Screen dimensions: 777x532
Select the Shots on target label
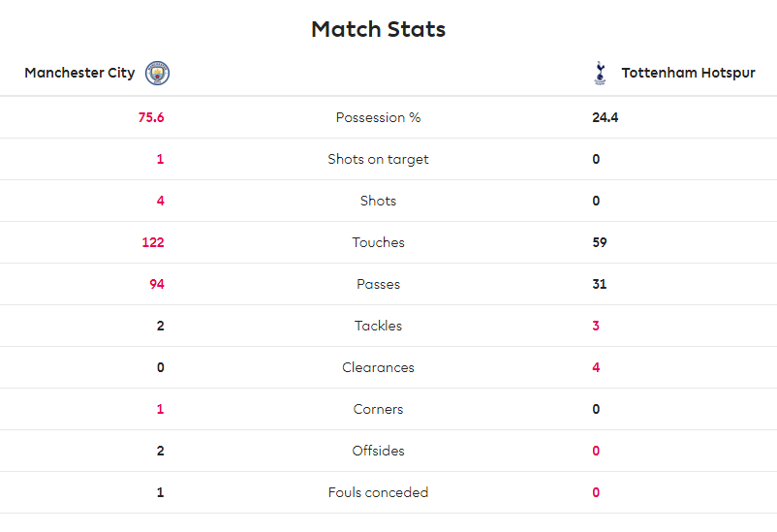pos(378,159)
